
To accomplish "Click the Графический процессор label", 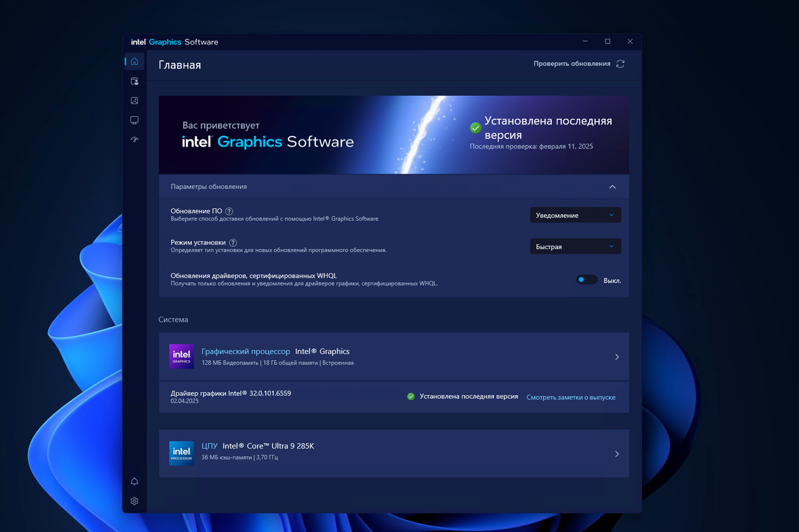I will 246,351.
